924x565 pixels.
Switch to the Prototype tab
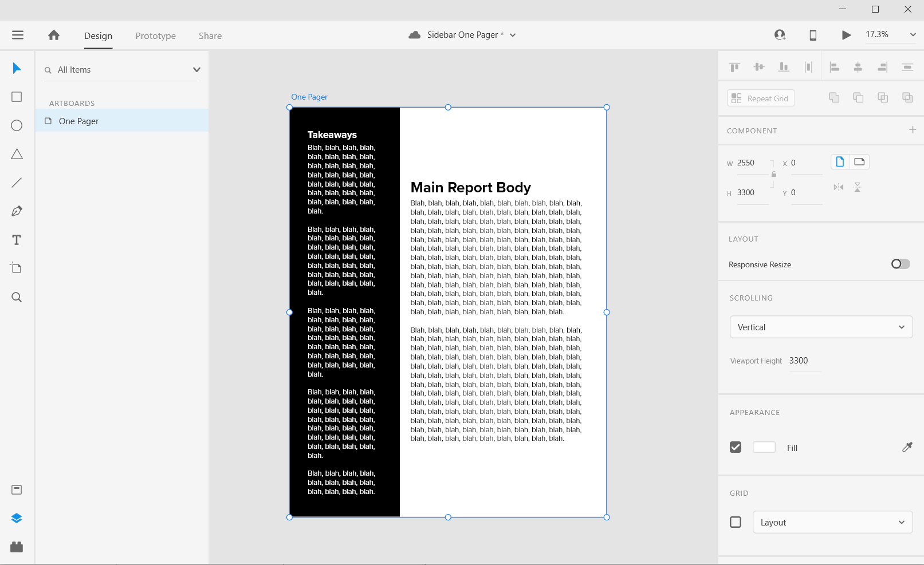tap(155, 35)
